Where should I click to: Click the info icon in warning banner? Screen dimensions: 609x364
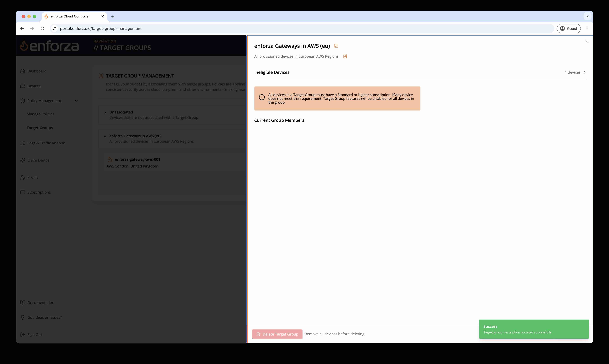pos(262,97)
